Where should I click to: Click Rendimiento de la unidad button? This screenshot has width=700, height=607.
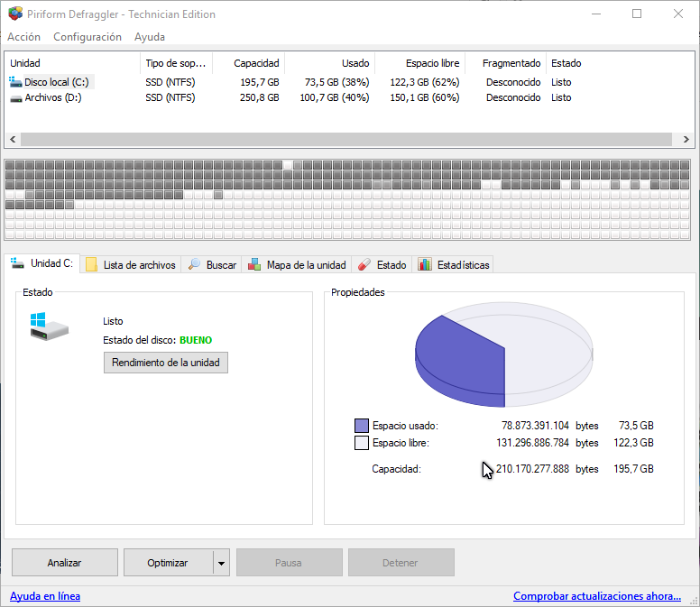(166, 363)
